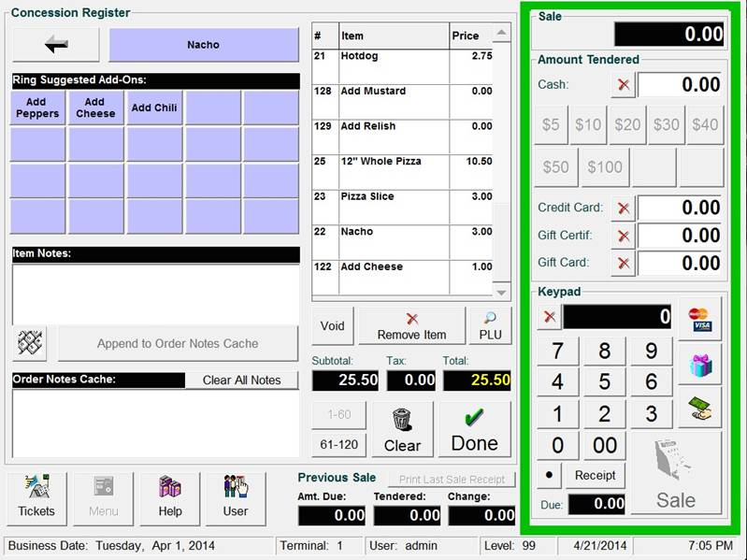Screen dimensions: 747x560
Task: Click Remove Item with red X
Action: click(x=411, y=325)
